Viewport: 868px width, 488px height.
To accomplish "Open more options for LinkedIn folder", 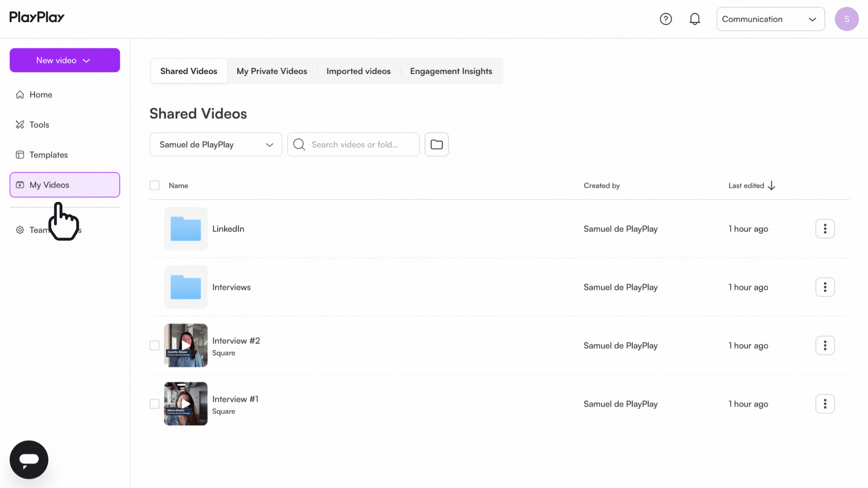I will pyautogui.click(x=825, y=229).
